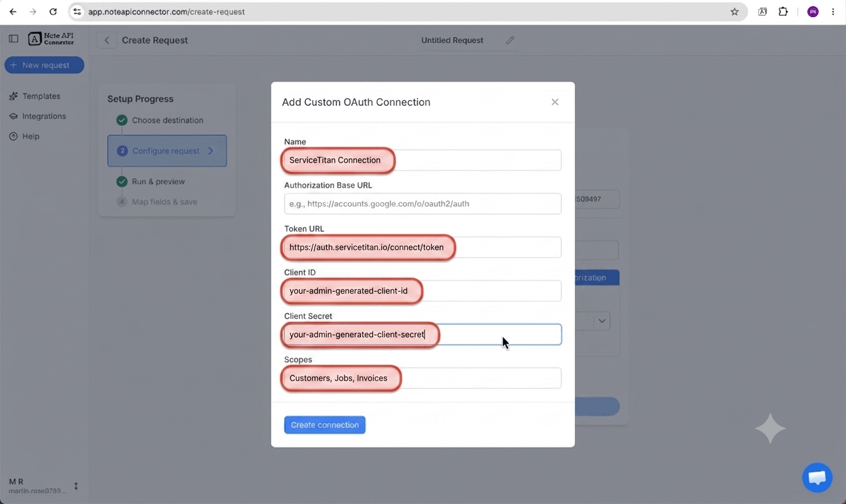Click the Note API Connector logo
This screenshot has height=504, width=846.
pyautogui.click(x=52, y=39)
